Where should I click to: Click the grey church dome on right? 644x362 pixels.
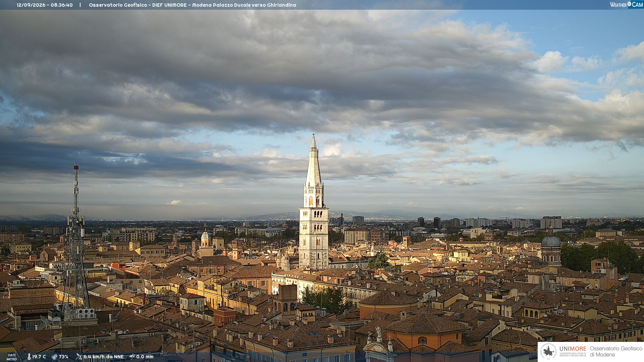(551, 241)
